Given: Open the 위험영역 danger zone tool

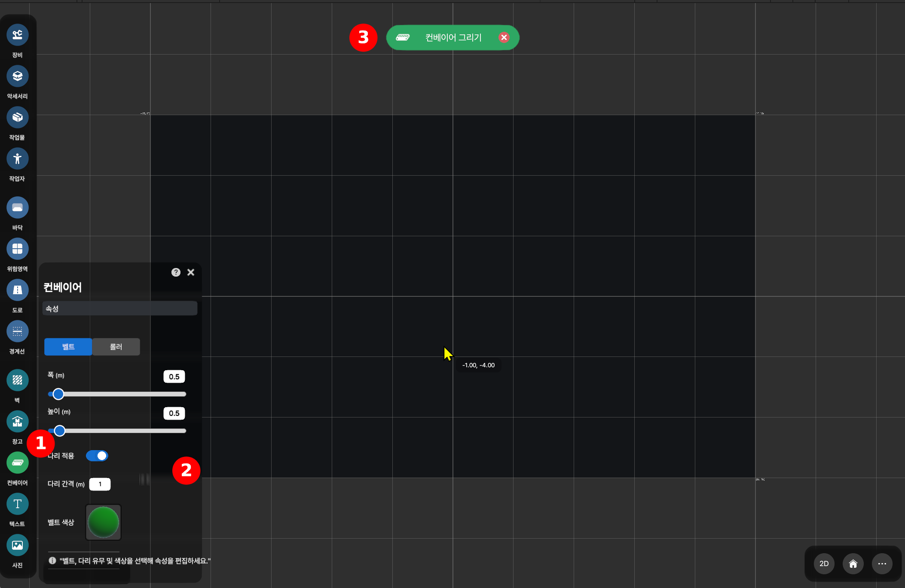Looking at the screenshot, I should pyautogui.click(x=17, y=249).
